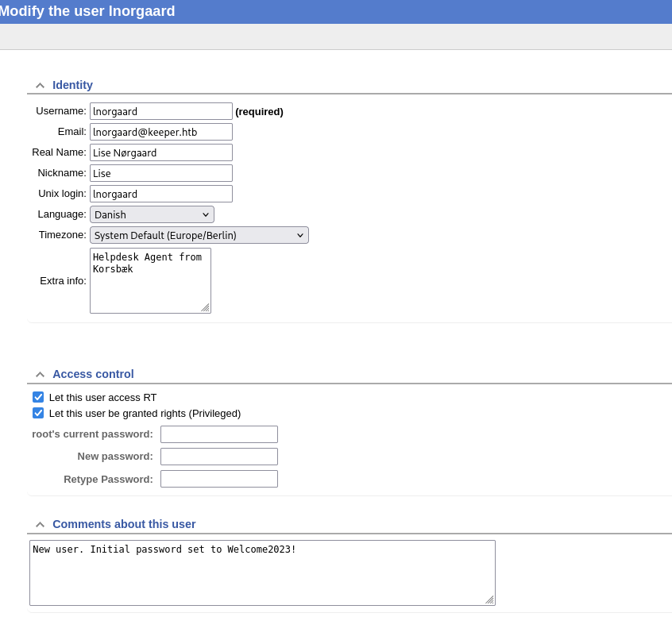Grab the comments box resize handle

tap(490, 600)
